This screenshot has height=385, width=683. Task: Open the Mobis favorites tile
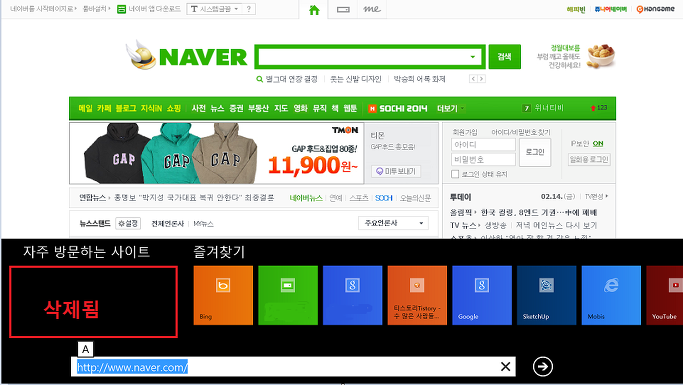(611, 295)
